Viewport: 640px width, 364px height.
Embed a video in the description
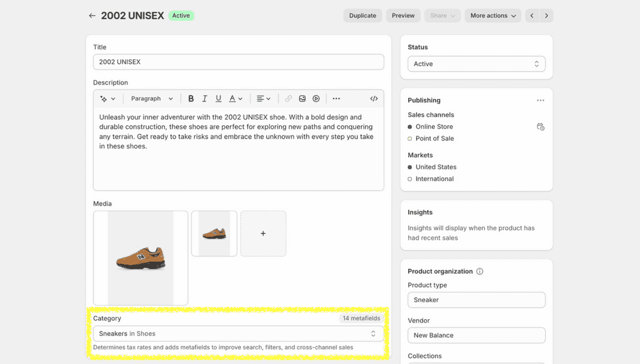316,98
